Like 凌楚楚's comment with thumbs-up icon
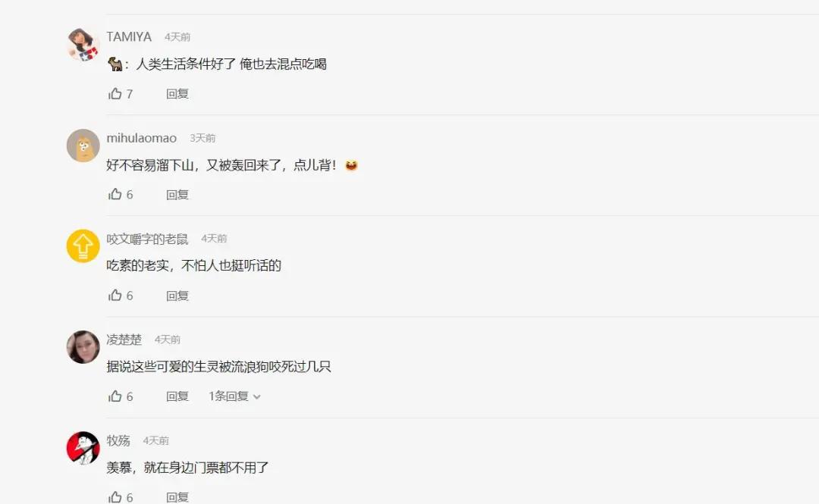 click(x=115, y=396)
